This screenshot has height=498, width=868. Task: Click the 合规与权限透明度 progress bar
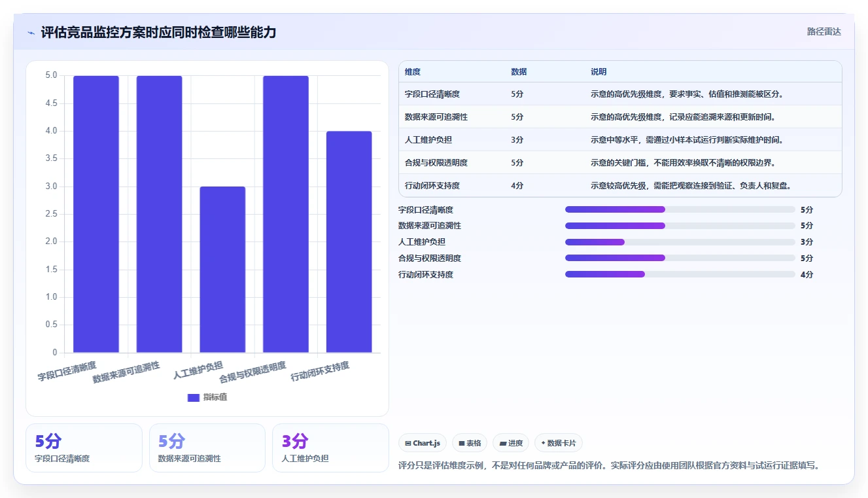[680, 258]
